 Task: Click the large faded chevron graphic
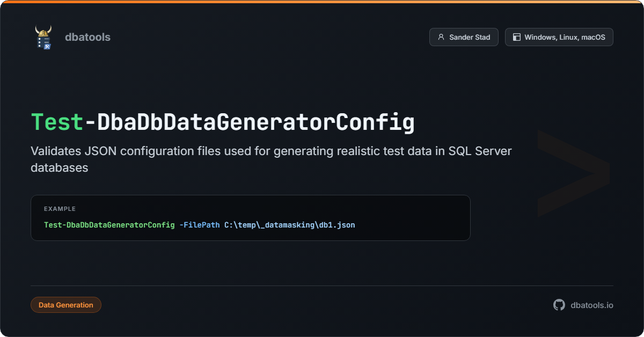coord(573,173)
